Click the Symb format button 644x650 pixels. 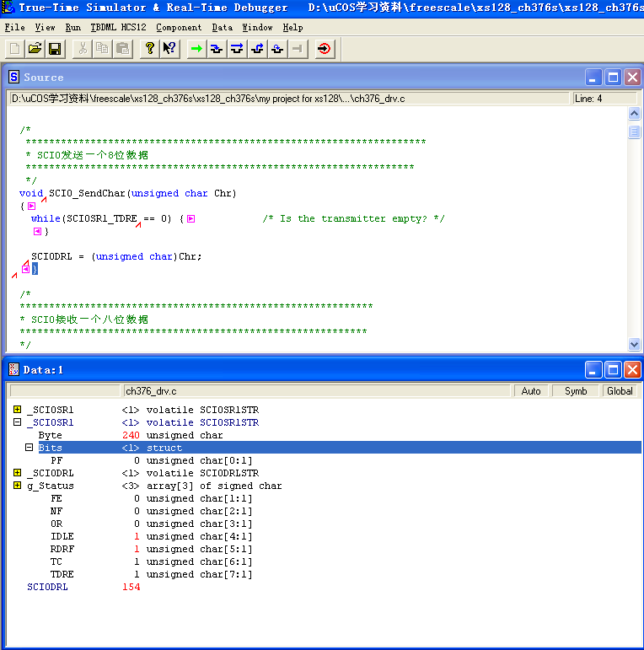(x=576, y=391)
